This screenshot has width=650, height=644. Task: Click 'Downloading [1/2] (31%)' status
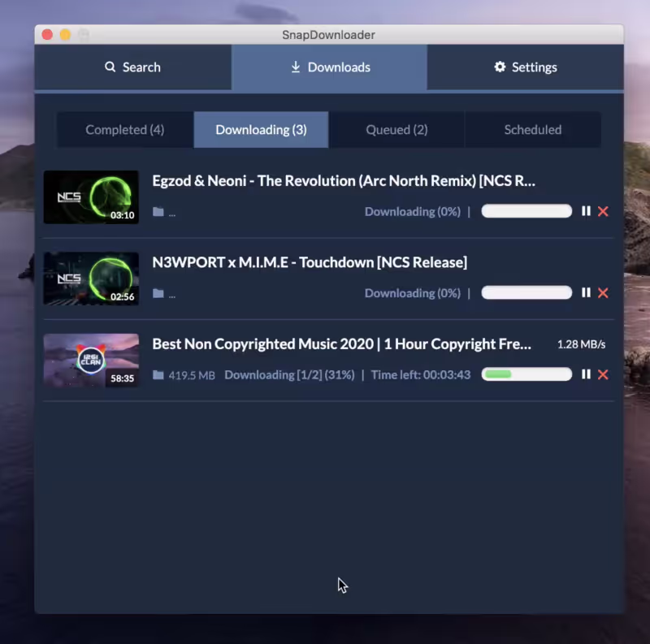click(x=290, y=375)
